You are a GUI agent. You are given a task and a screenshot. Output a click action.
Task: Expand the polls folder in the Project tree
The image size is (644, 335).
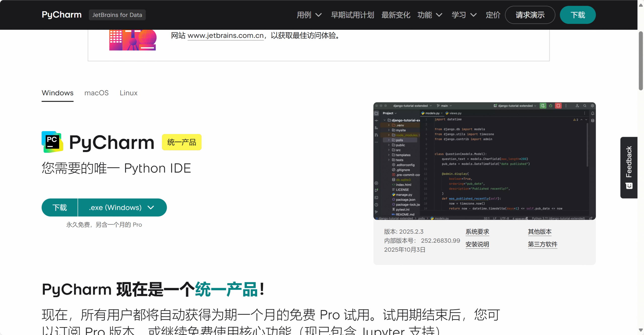coord(389,140)
